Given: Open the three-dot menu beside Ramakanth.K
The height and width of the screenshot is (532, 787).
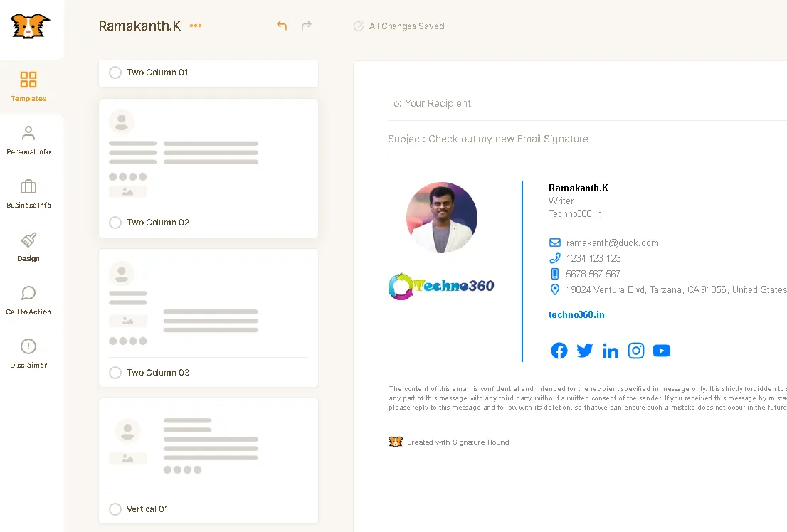Looking at the screenshot, I should pos(196,26).
